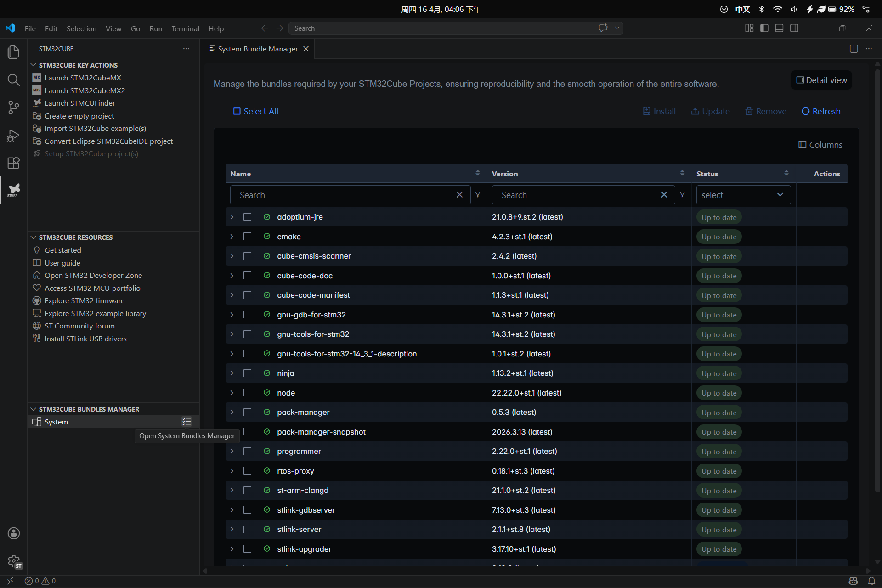Click the title bar command Search box

(x=441, y=28)
